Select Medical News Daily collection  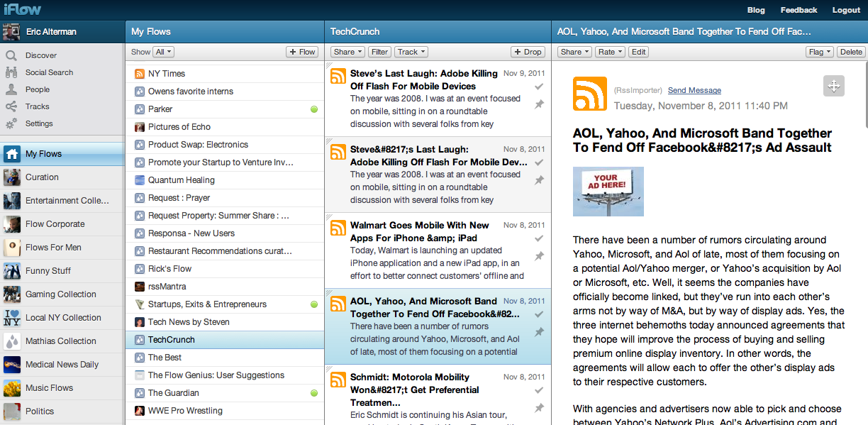tap(62, 365)
